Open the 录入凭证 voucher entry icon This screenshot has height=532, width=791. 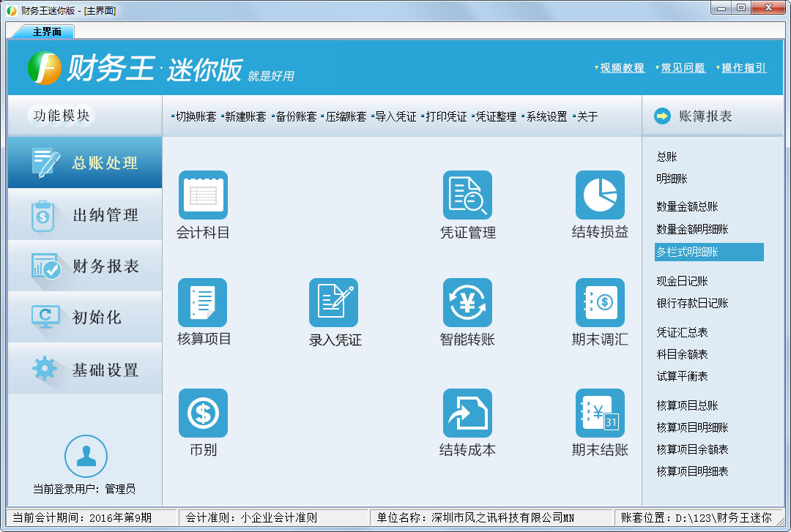[x=333, y=302]
